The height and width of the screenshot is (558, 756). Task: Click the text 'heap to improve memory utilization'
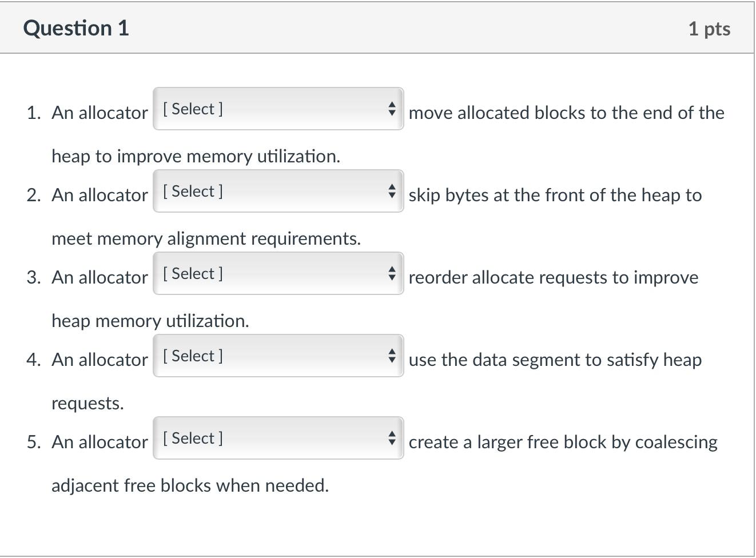point(196,156)
